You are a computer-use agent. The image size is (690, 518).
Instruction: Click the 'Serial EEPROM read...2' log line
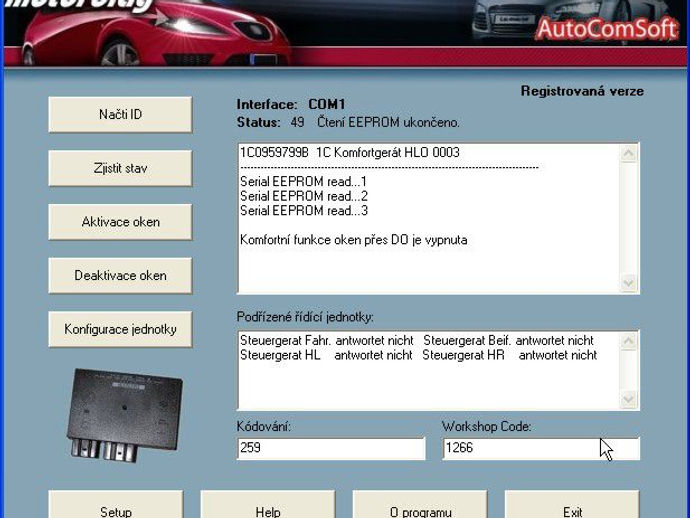point(304,196)
